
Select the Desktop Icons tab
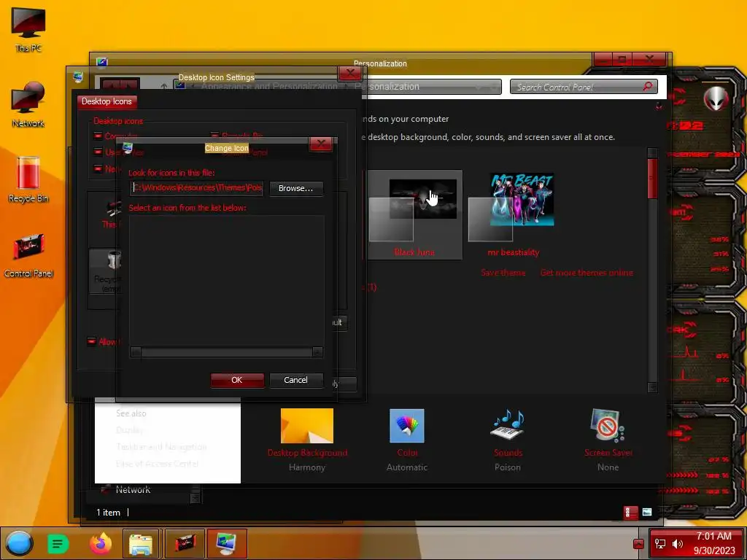tap(107, 101)
